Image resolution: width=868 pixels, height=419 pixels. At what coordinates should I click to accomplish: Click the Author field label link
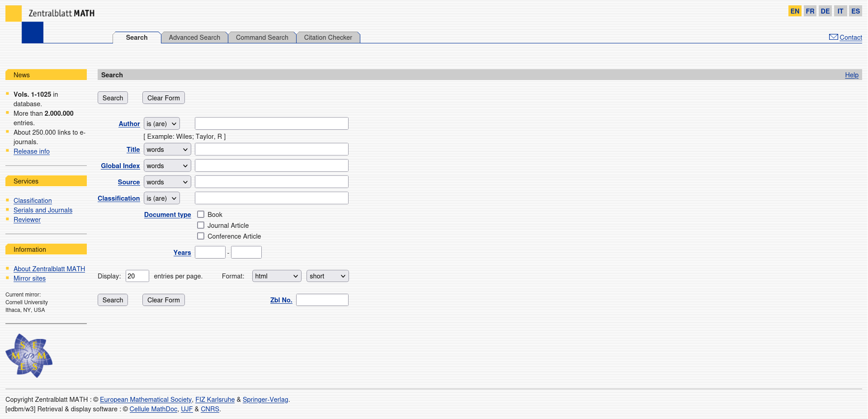[129, 124]
